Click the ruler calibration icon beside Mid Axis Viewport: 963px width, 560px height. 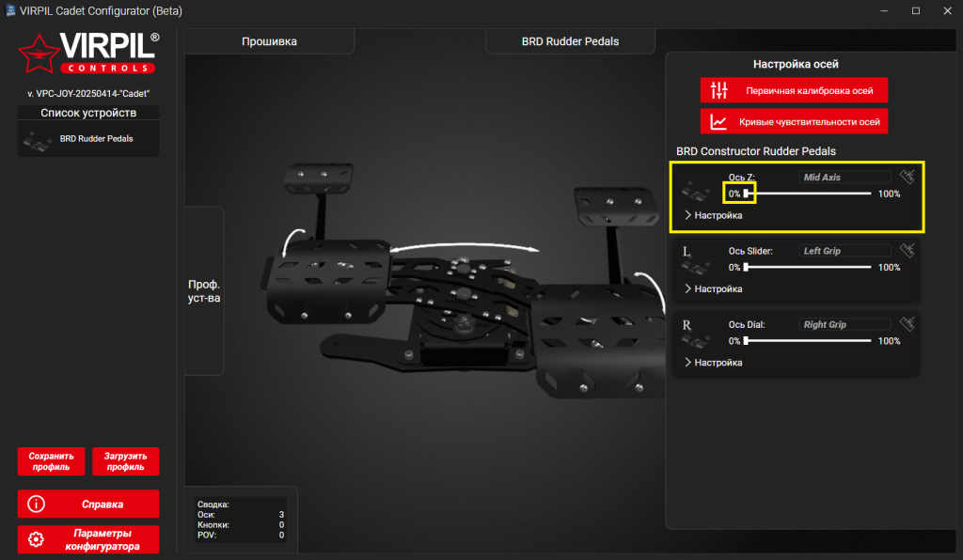coord(908,177)
